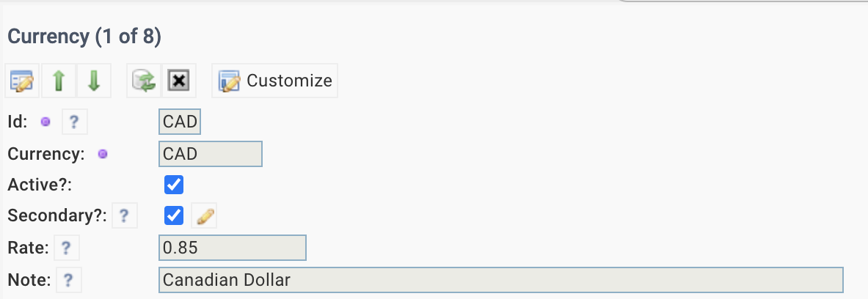The height and width of the screenshot is (299, 868).
Task: Uncheck the Secondary? checkbox
Action: 174,215
